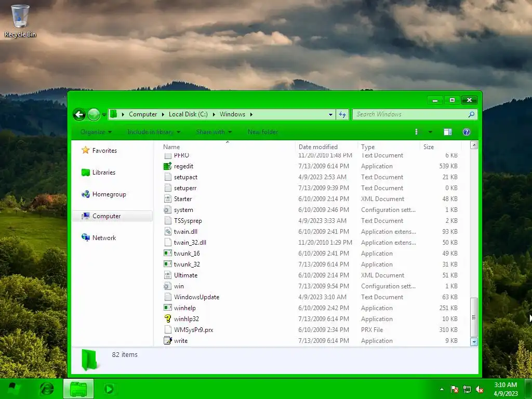
Task: Open the Share with menu
Action: (214, 132)
